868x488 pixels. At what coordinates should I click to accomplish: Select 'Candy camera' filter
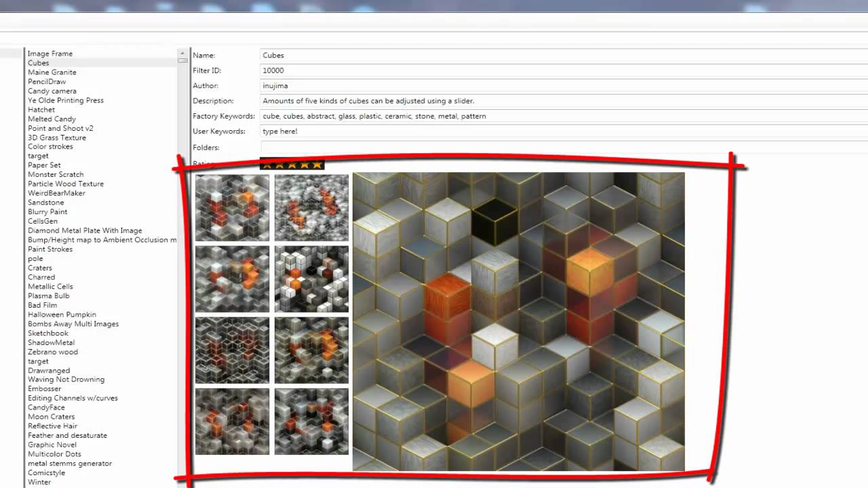click(x=52, y=91)
